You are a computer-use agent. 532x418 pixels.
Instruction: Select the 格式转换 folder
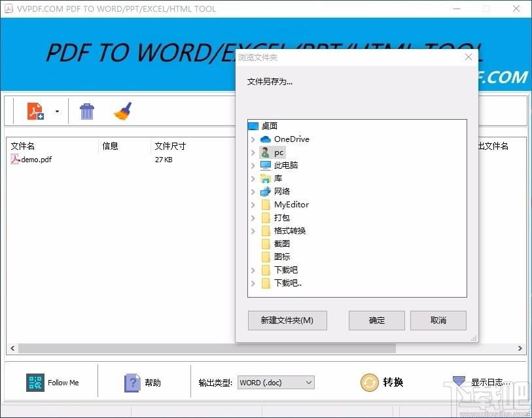290,231
